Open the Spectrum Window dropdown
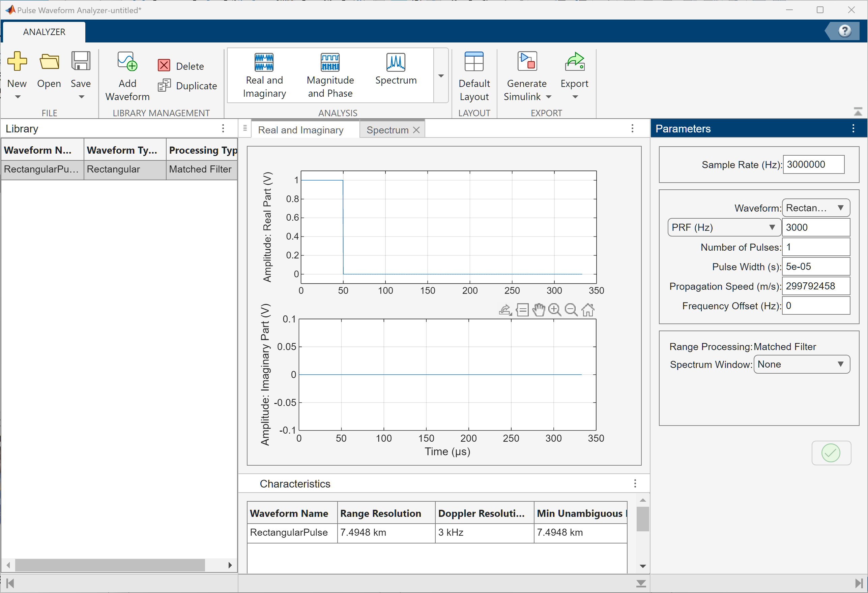This screenshot has height=593, width=868. (802, 364)
